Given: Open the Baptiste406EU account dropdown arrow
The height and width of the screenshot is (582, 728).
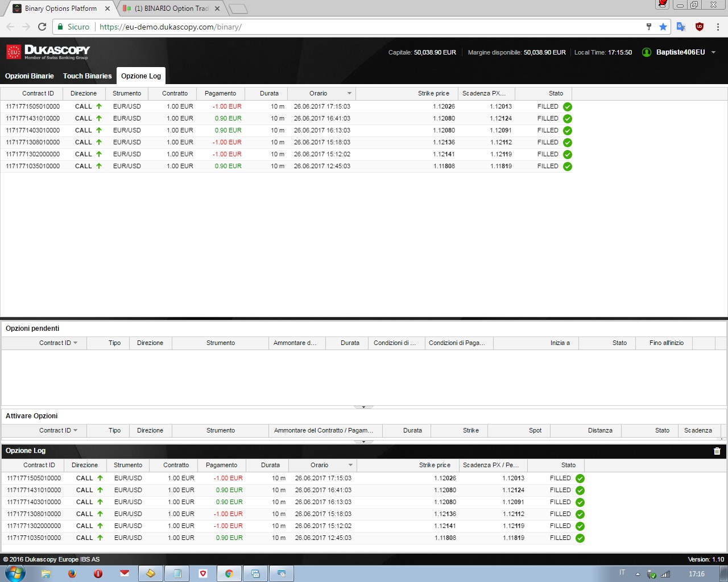Looking at the screenshot, I should tap(713, 52).
